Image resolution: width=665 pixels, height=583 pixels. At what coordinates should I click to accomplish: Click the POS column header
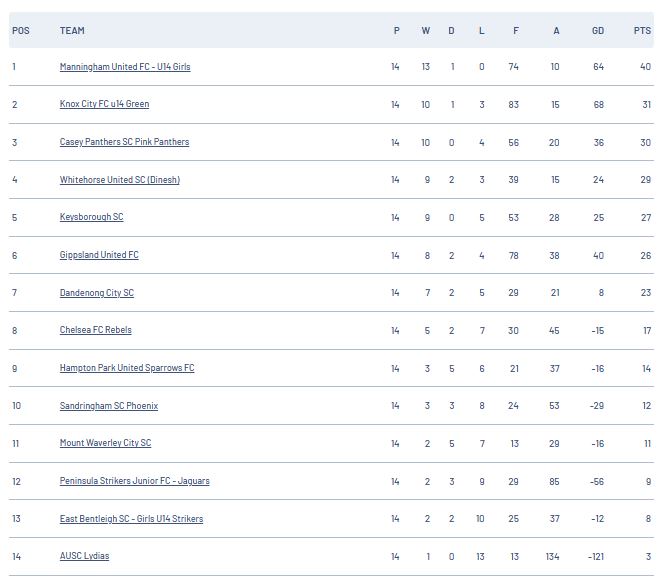click(x=21, y=31)
